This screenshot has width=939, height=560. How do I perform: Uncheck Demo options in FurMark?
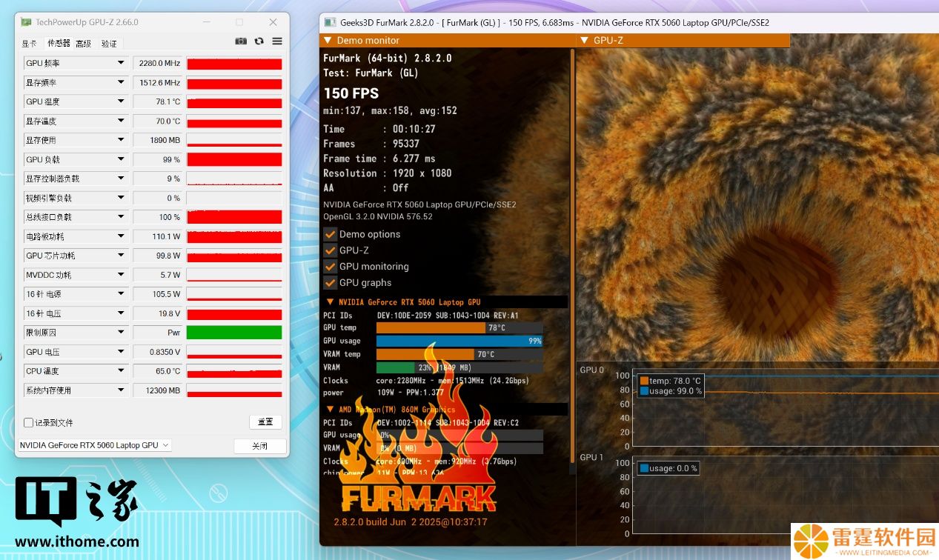pyautogui.click(x=331, y=234)
